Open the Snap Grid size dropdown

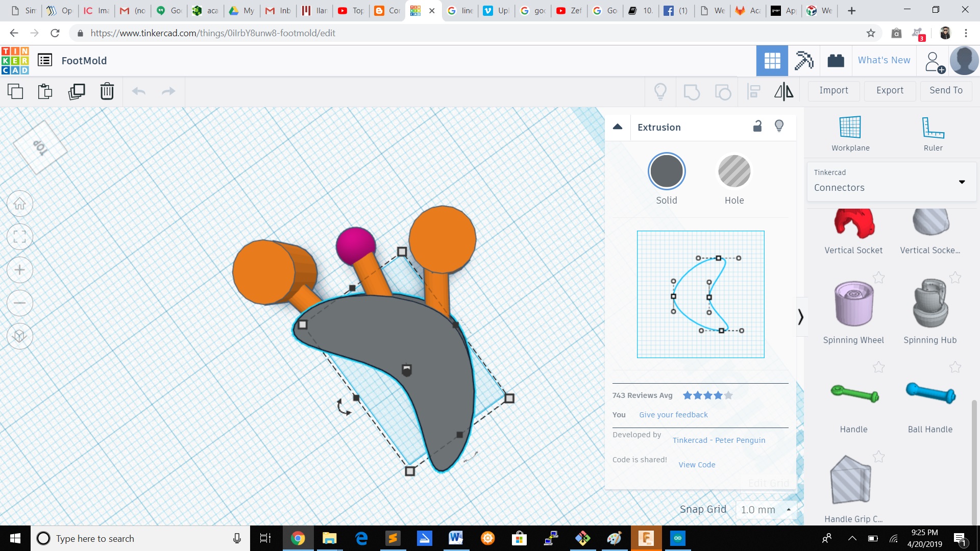point(765,509)
